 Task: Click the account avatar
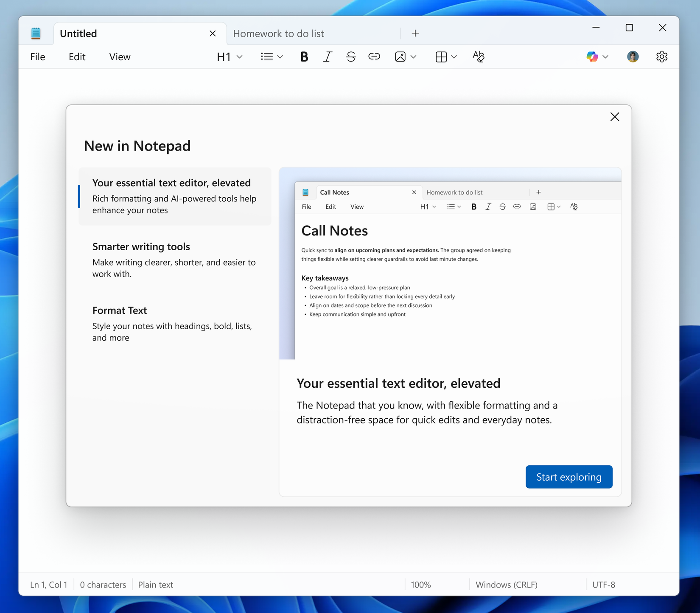coord(632,56)
